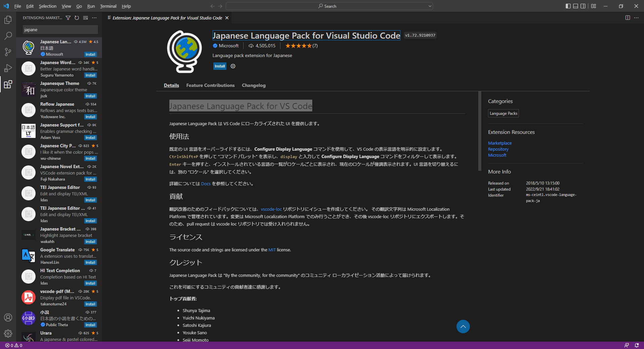This screenshot has width=644, height=349.
Task: Filter extensions with the funnel icon
Action: pyautogui.click(x=68, y=18)
